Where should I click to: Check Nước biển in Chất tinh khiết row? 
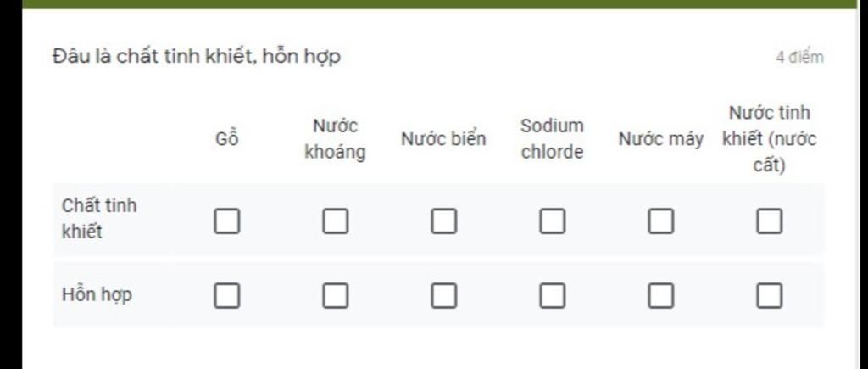[x=443, y=221]
